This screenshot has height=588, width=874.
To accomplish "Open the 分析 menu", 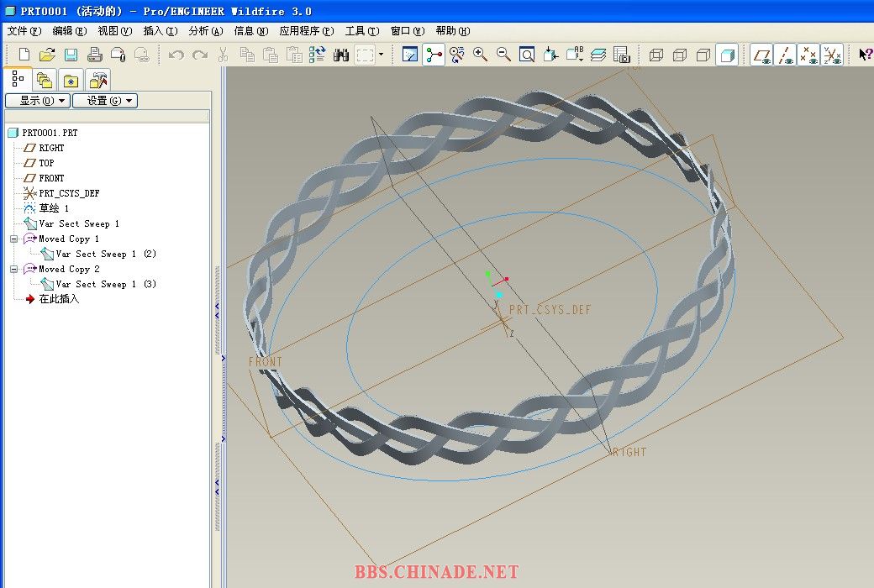I will [x=205, y=31].
